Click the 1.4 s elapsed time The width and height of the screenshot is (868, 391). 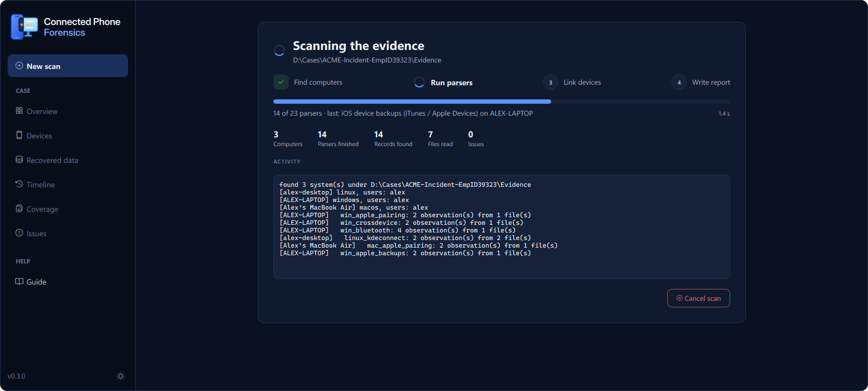tap(724, 114)
